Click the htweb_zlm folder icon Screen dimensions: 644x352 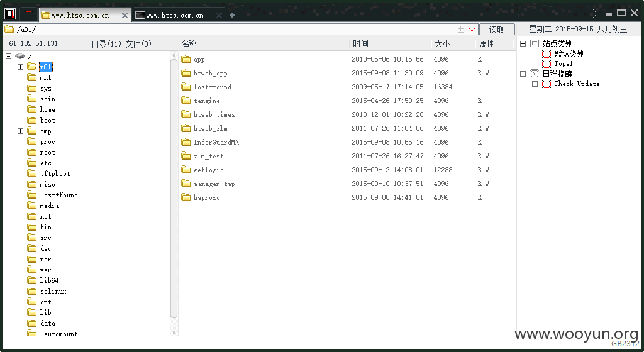[186, 128]
